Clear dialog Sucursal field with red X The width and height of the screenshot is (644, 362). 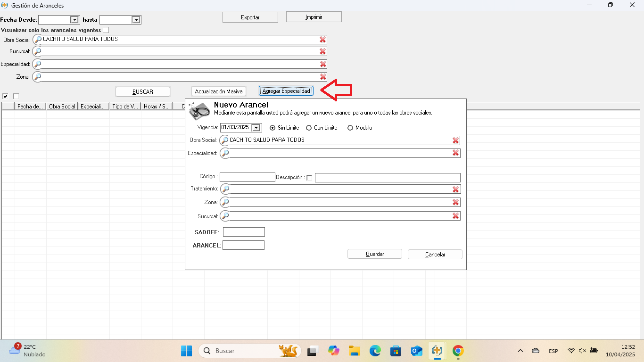[455, 216]
